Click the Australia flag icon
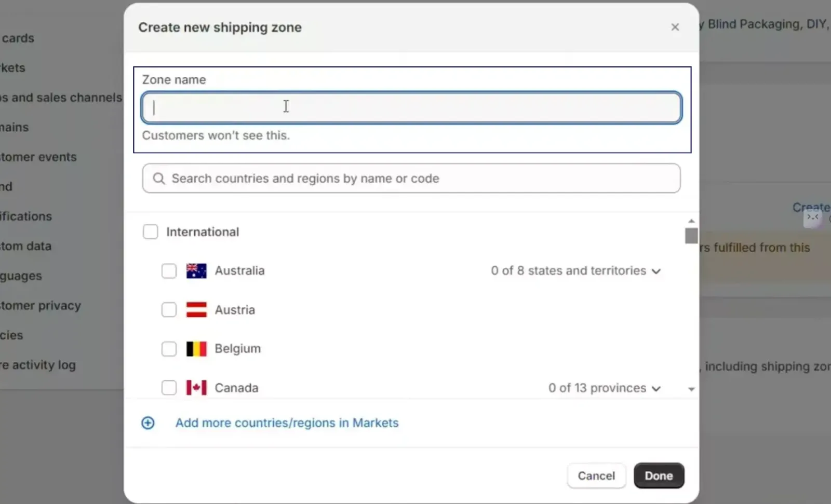Screen dimensions: 831x504 point(196,271)
